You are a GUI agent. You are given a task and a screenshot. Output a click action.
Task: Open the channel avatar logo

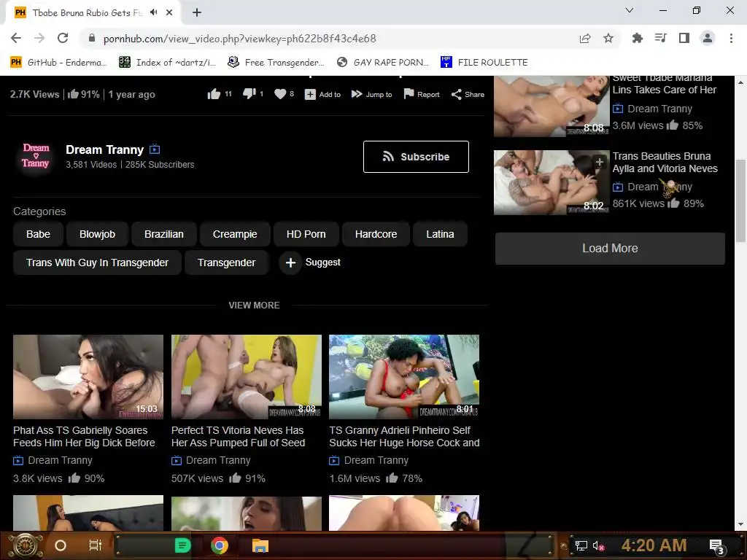pyautogui.click(x=36, y=156)
